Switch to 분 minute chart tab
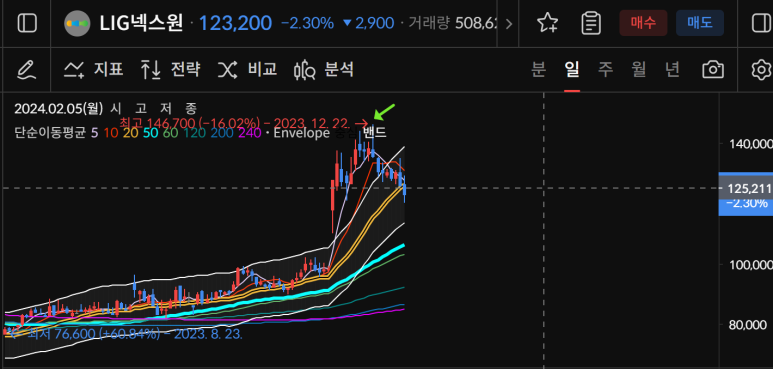 (x=538, y=70)
